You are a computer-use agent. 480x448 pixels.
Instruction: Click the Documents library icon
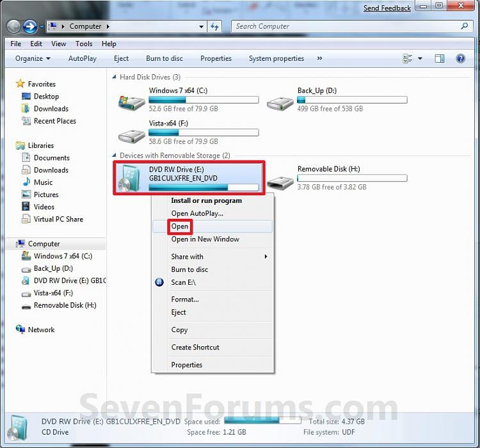coord(26,157)
